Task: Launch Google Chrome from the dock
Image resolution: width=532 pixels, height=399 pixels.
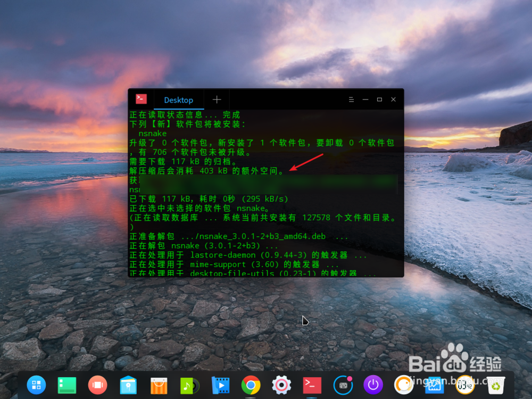Action: pyautogui.click(x=251, y=385)
